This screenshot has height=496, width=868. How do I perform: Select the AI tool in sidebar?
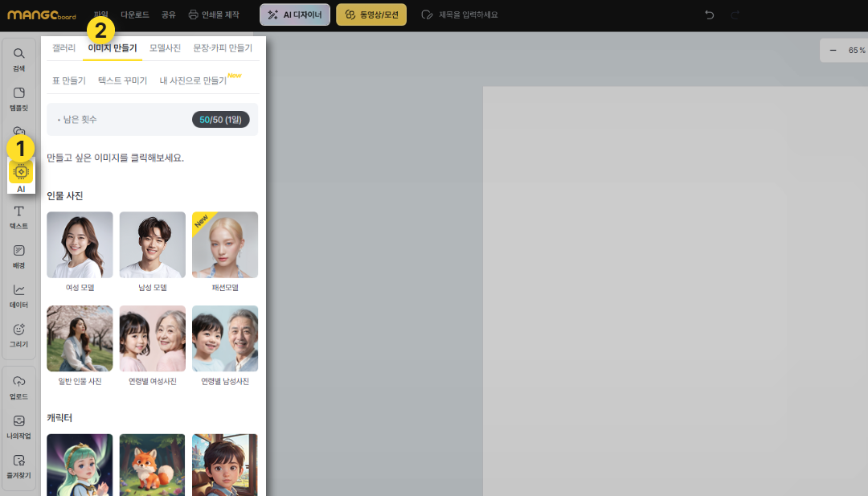click(x=21, y=176)
